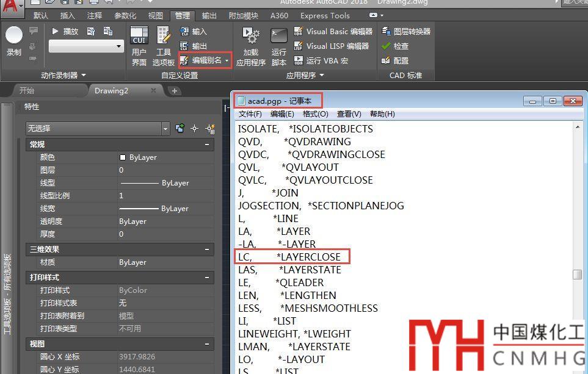Click the 录制 record macro button
Viewport: 588px width, 374px height.
coord(14,41)
